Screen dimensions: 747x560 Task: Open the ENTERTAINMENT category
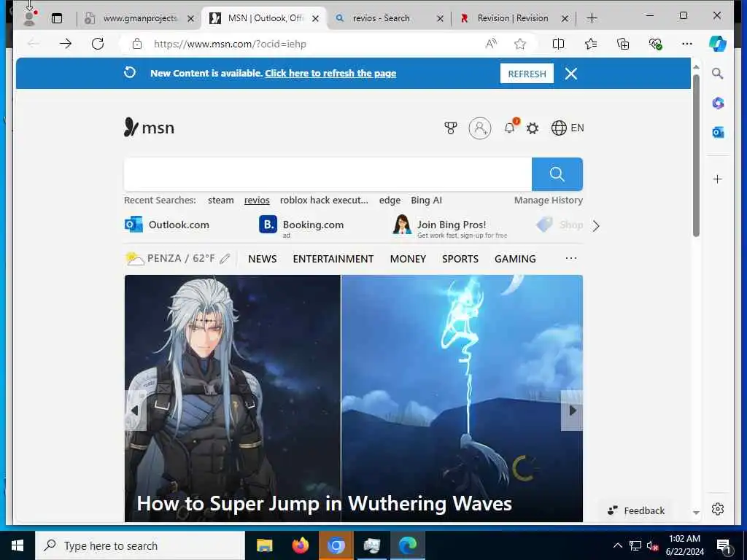(x=333, y=259)
